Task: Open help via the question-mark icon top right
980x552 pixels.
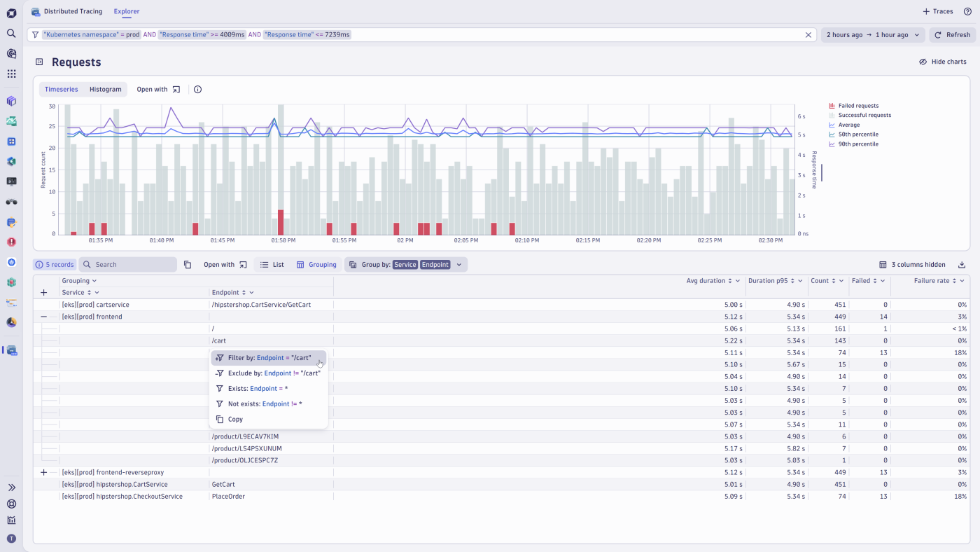Action: point(967,11)
